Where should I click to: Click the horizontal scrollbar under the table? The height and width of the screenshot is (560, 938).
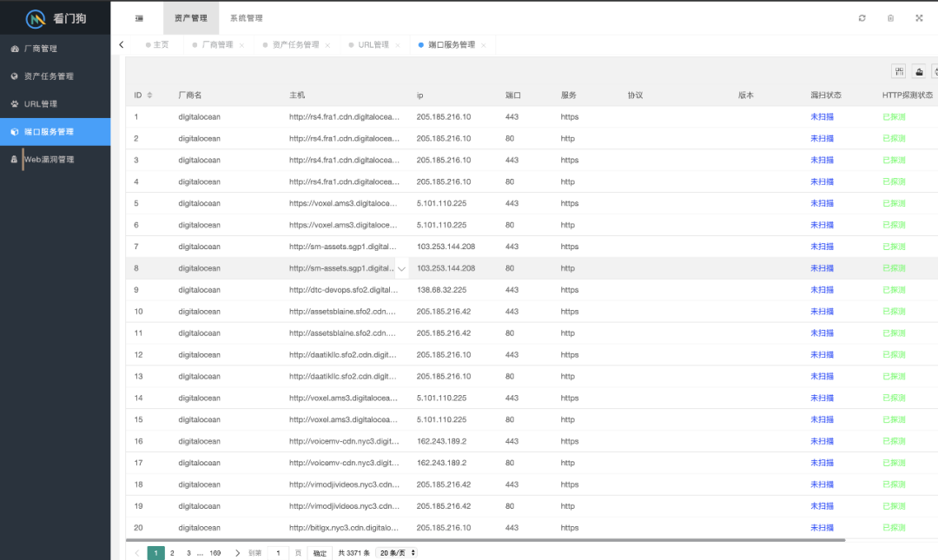[x=486, y=540]
